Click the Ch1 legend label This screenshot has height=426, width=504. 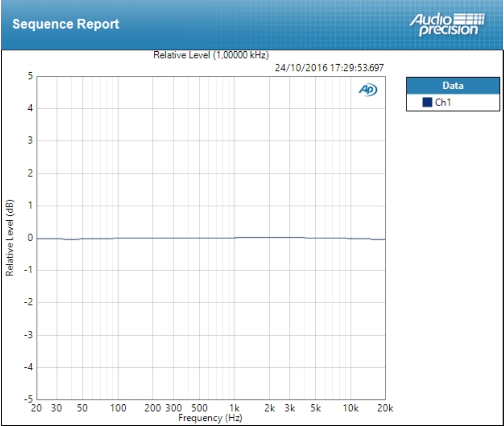point(443,102)
